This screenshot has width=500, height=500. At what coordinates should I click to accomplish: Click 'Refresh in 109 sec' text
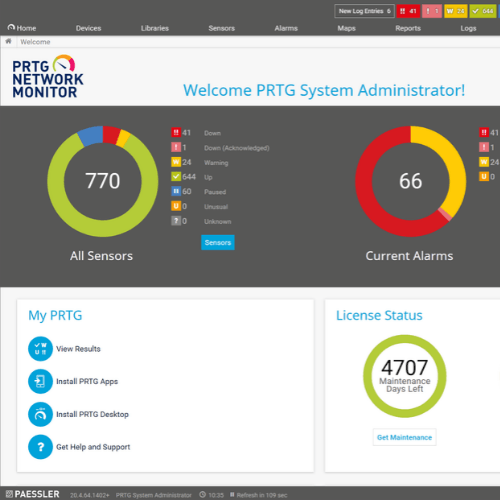point(262,495)
